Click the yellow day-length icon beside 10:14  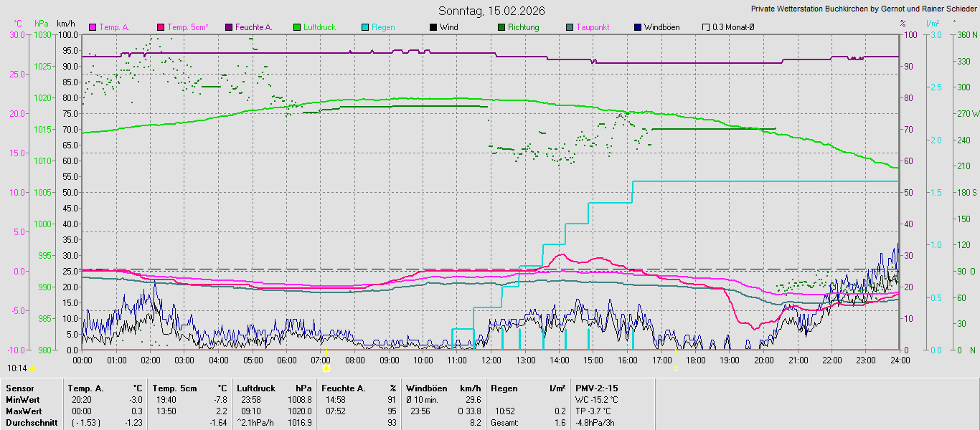(x=32, y=368)
